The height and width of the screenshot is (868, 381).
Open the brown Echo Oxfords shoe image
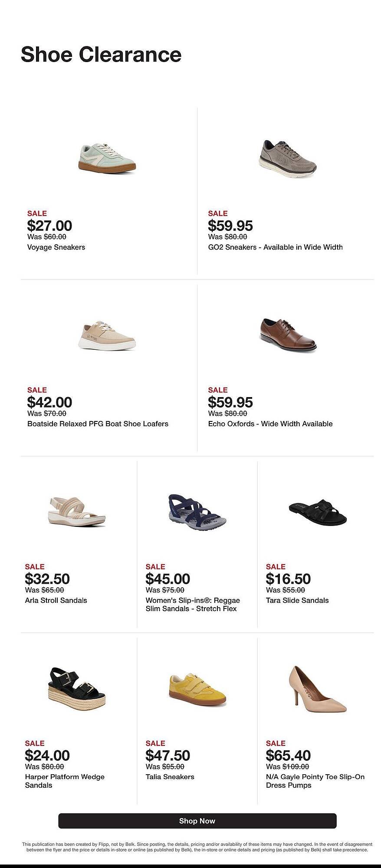coord(288,335)
